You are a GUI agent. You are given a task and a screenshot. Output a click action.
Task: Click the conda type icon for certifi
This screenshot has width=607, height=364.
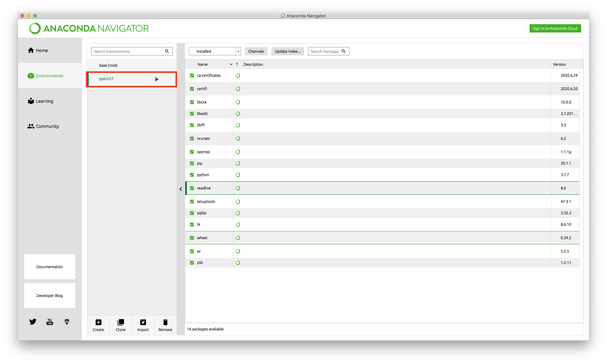click(x=238, y=89)
